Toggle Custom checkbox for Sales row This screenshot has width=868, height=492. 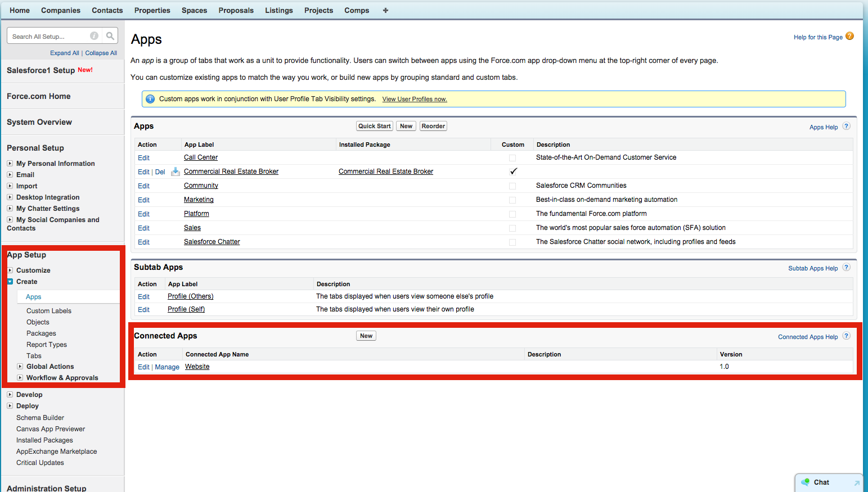[512, 228]
